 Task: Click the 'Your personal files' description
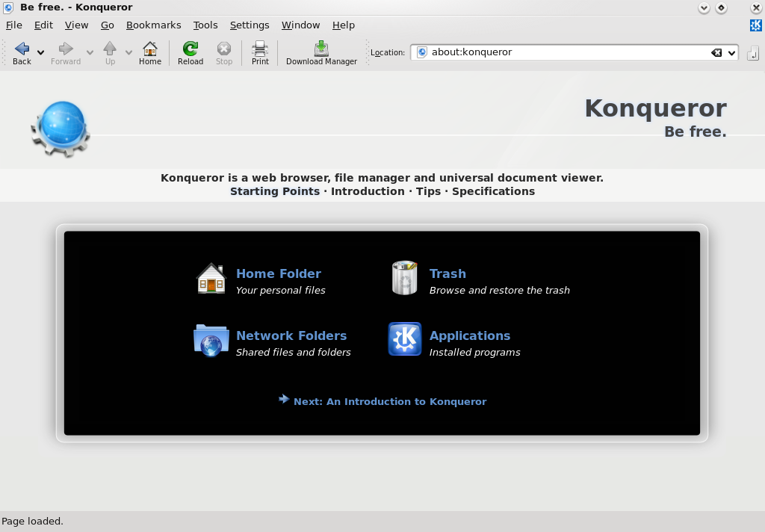[281, 291]
